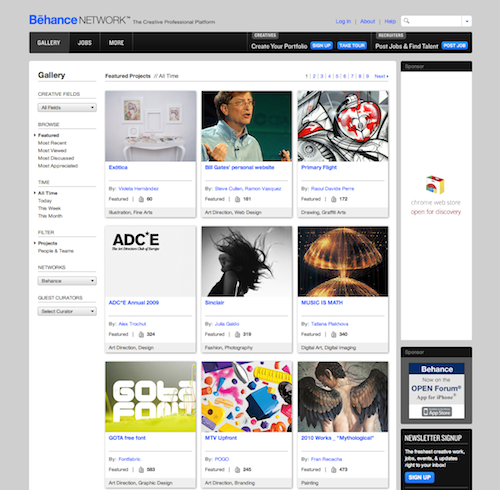Click the appreciation icon on the Primary Flight card
500x490 pixels.
coord(333,199)
